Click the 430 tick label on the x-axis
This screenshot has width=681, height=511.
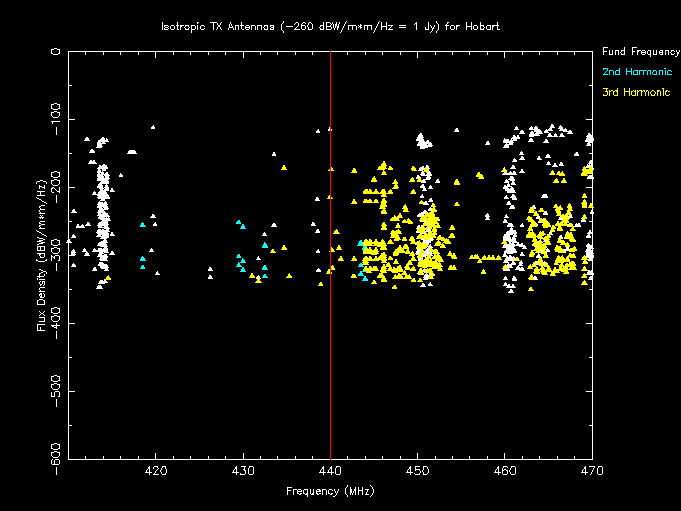point(243,471)
